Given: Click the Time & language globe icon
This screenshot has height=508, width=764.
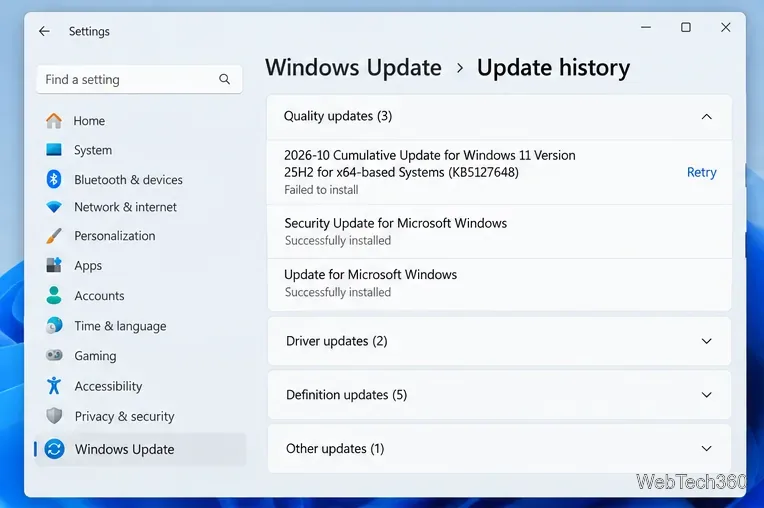Looking at the screenshot, I should pyautogui.click(x=54, y=325).
